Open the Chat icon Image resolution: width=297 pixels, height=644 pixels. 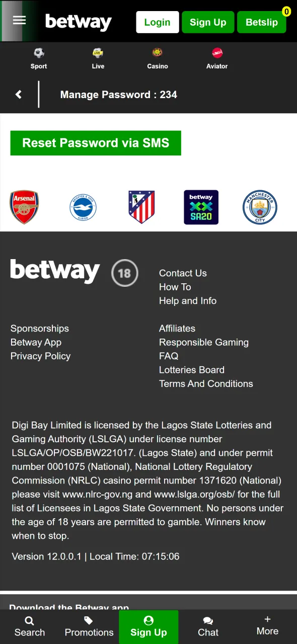pyautogui.click(x=208, y=625)
